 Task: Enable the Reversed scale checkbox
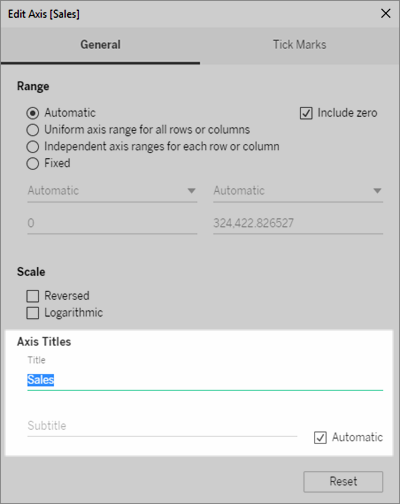33,296
